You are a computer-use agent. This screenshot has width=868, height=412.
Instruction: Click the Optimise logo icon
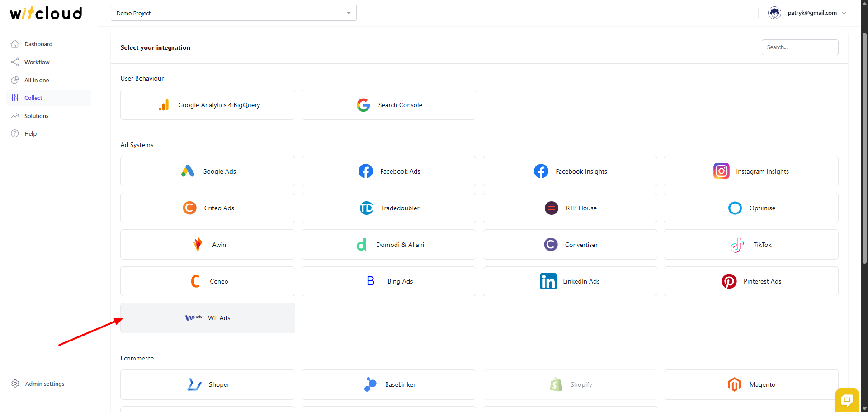point(735,208)
